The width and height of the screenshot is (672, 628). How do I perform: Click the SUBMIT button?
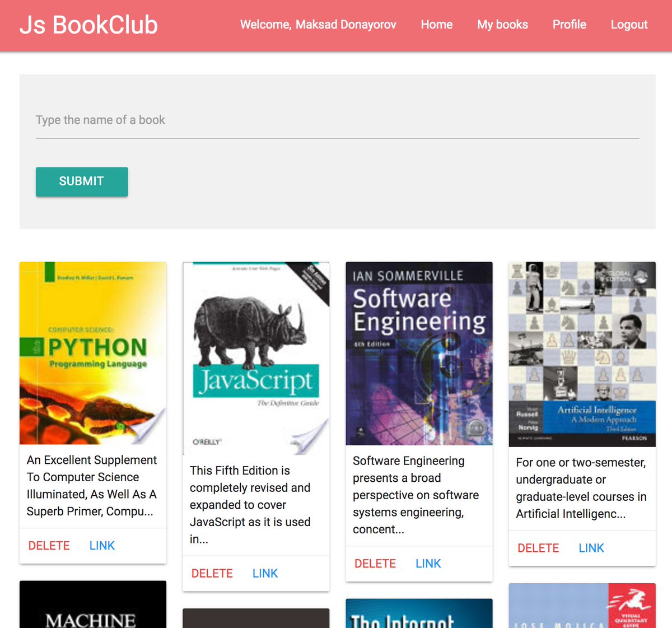click(x=82, y=182)
